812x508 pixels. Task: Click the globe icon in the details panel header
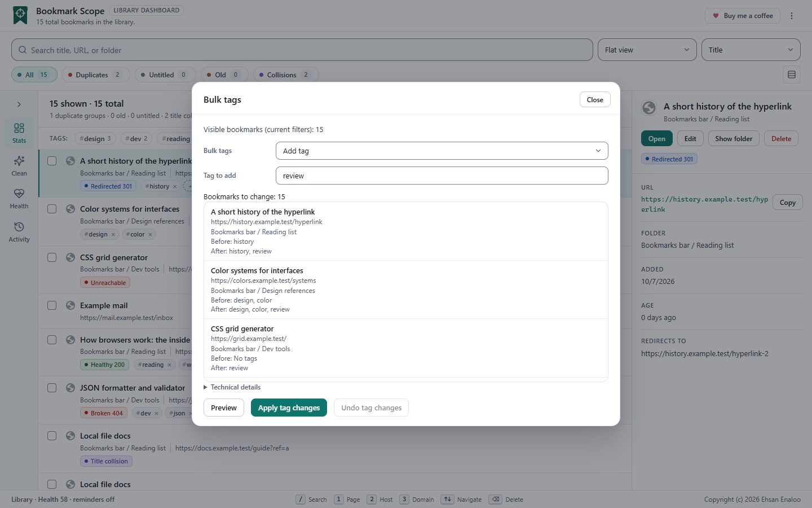click(649, 108)
